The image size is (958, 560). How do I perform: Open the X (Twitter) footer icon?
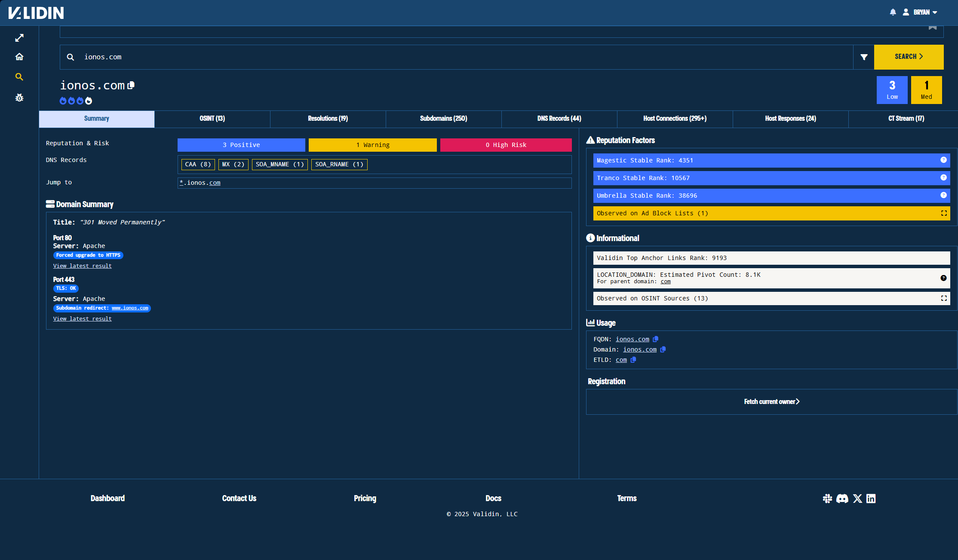857,499
